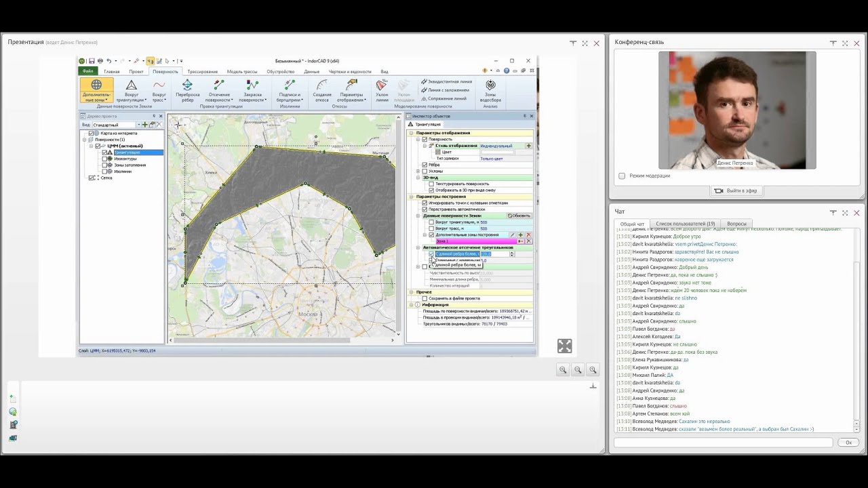Image resolution: width=868 pixels, height=488 pixels.
Task: Click the new document icon in bottom sidebar
Action: coord(13,399)
